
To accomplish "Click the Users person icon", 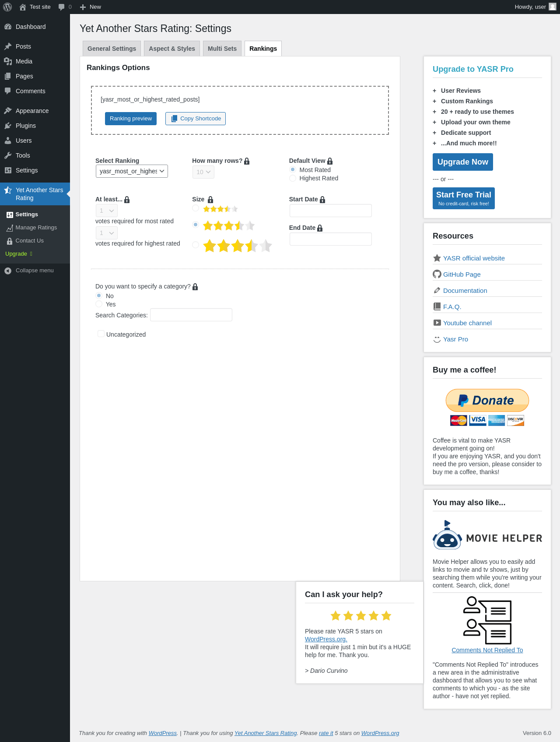I will click(x=8, y=141).
